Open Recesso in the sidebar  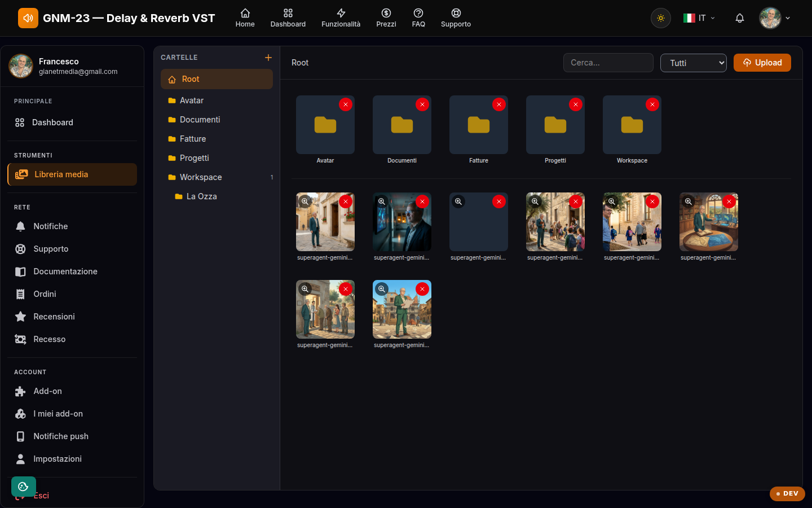pyautogui.click(x=72, y=339)
